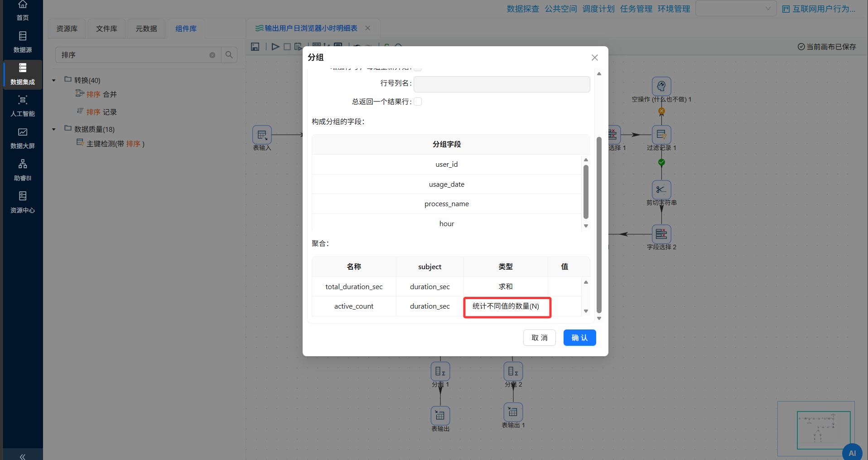Click the green true-branch marker on connector
This screenshot has width=868, height=460.
point(661,162)
